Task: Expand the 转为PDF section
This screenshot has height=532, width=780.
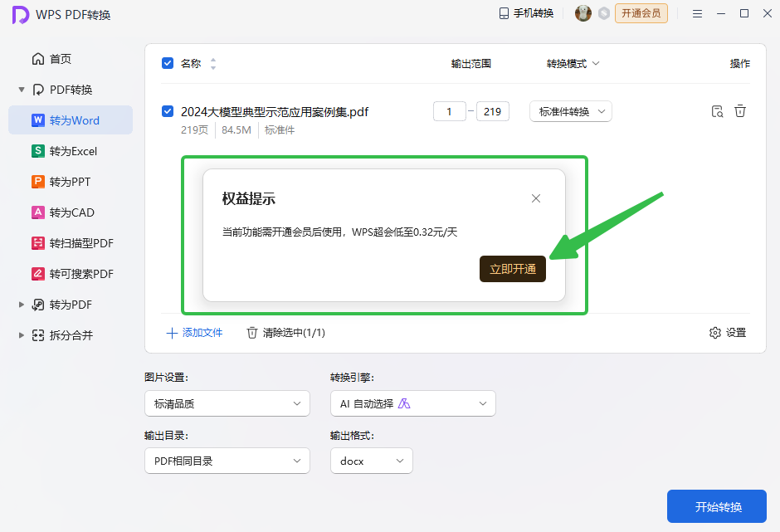Action: pyautogui.click(x=22, y=305)
